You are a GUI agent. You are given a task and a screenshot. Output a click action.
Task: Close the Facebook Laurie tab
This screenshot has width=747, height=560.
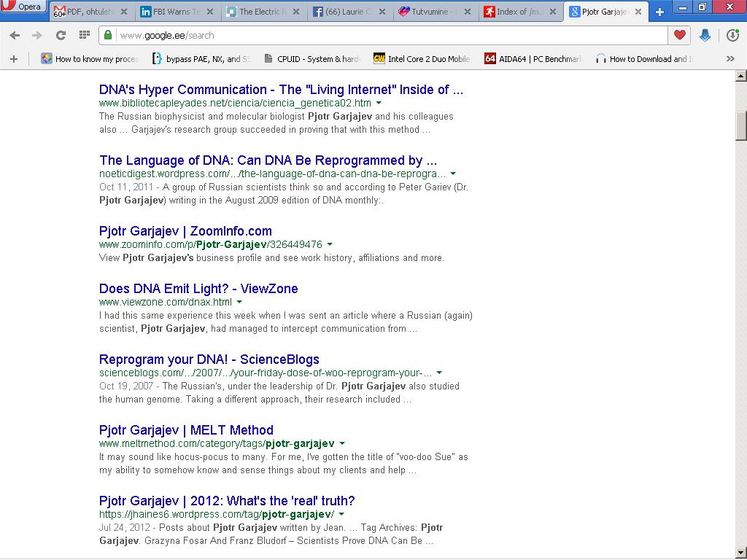[382, 12]
